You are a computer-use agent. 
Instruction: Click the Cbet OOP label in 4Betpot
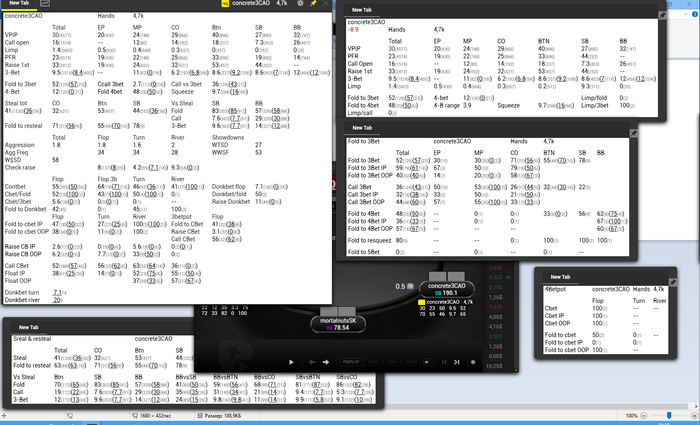click(557, 324)
